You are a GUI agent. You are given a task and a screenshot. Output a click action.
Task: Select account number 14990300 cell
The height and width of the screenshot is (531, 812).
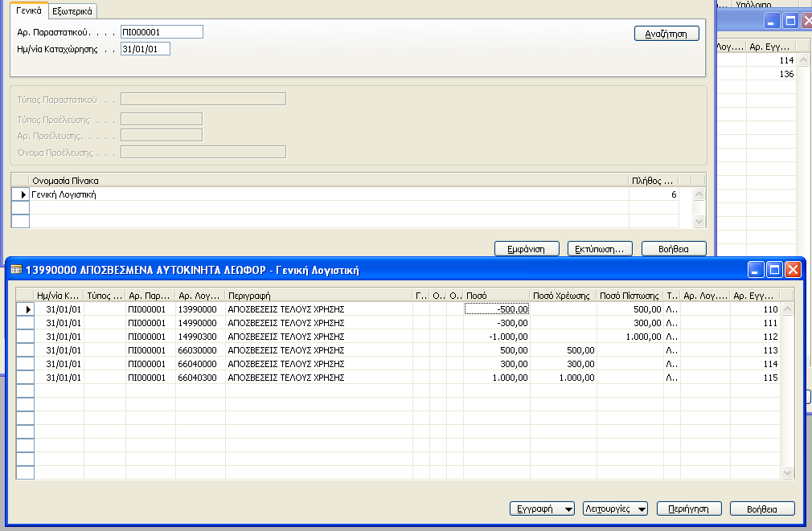tap(200, 337)
